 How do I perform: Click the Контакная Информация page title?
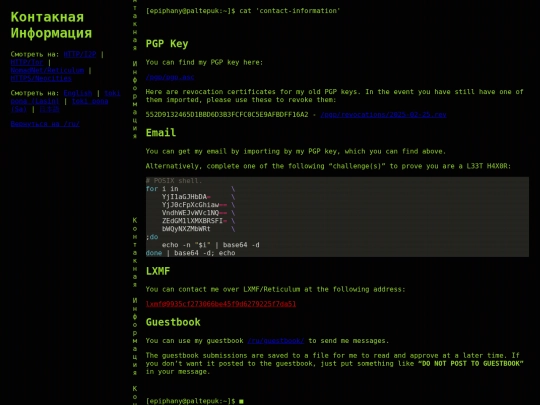point(51,25)
